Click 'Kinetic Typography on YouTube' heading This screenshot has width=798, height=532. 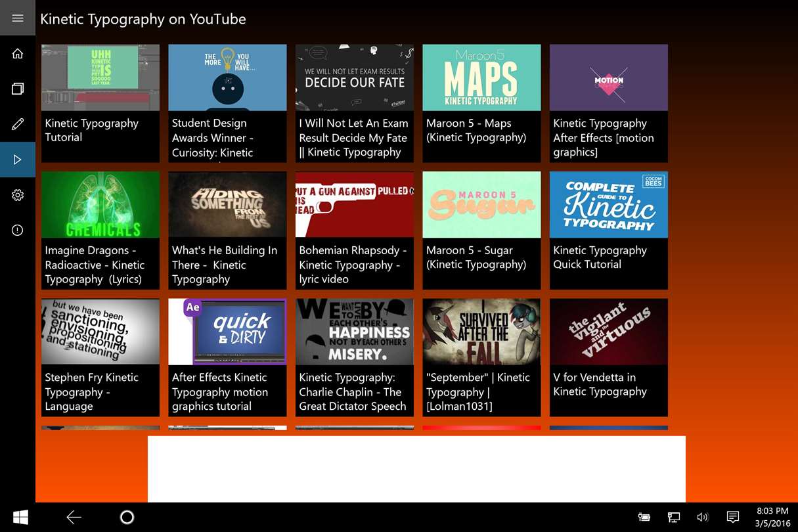(x=143, y=19)
